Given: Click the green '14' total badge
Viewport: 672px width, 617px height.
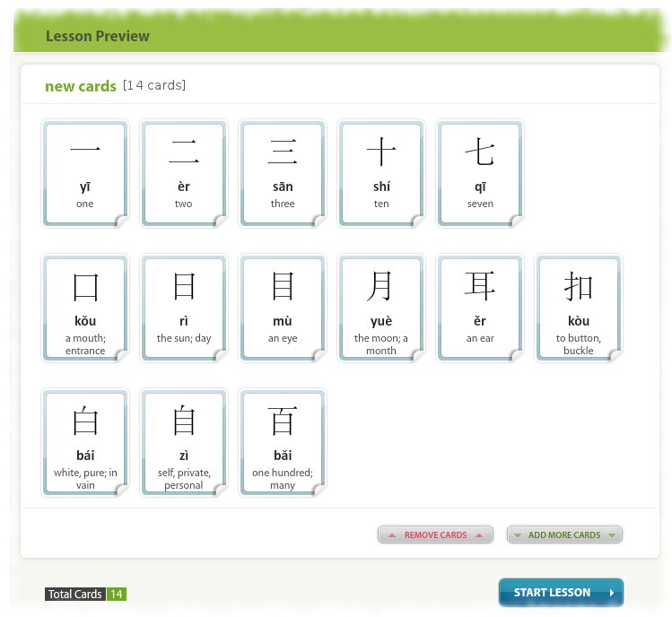Looking at the screenshot, I should (117, 594).
